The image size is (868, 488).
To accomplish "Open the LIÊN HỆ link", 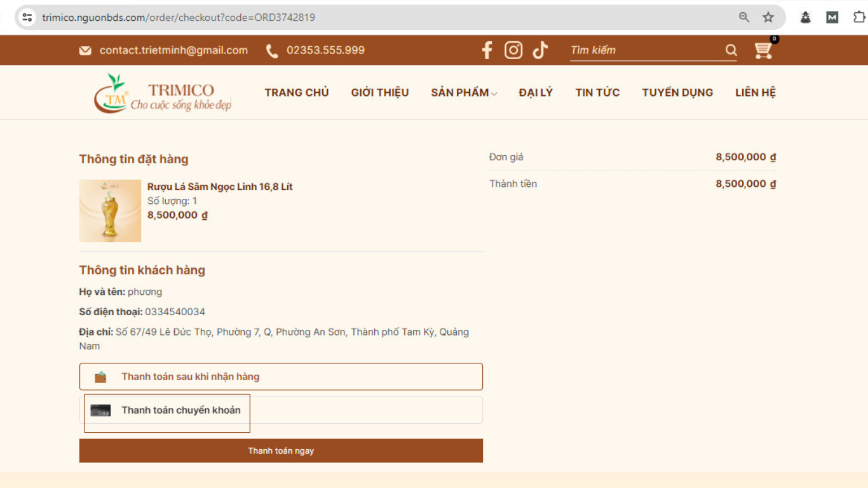I will pyautogui.click(x=756, y=92).
